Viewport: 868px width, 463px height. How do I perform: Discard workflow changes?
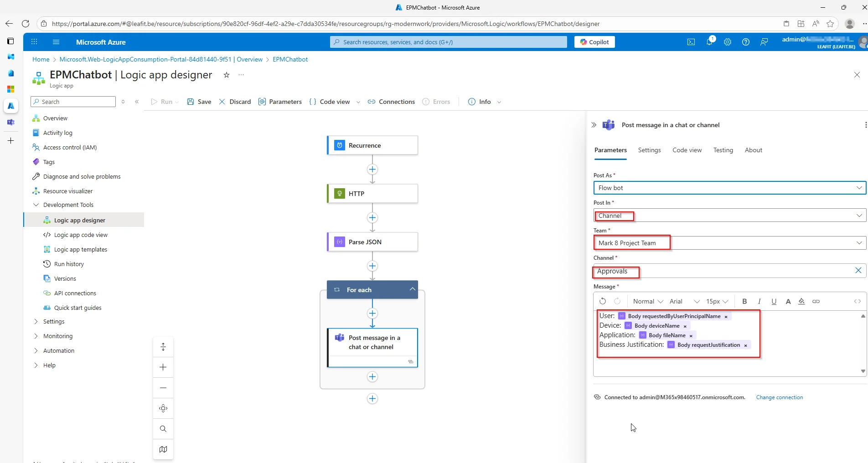coord(235,102)
